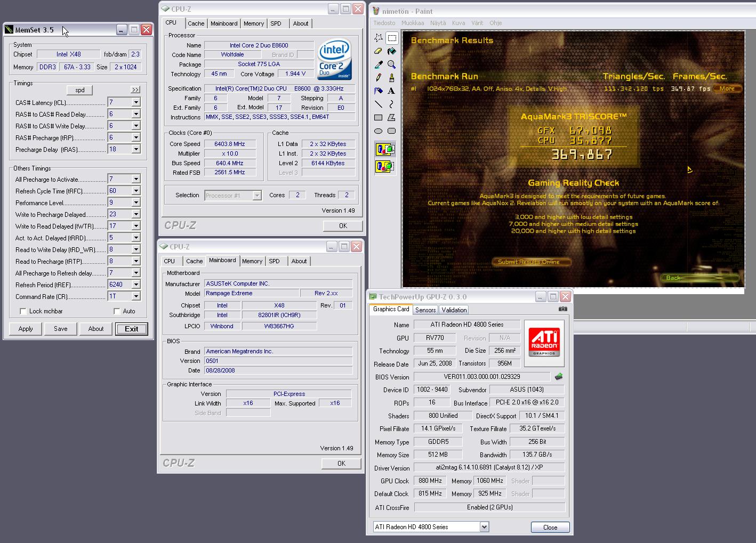
Task: Open the Ohje menu in Paint
Action: [495, 23]
